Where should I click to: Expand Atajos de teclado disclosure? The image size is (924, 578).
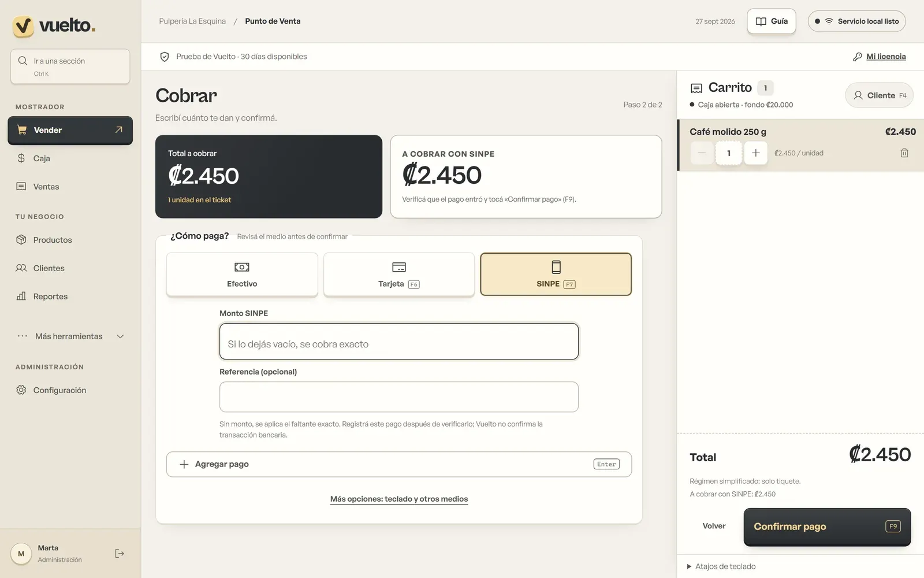click(721, 566)
